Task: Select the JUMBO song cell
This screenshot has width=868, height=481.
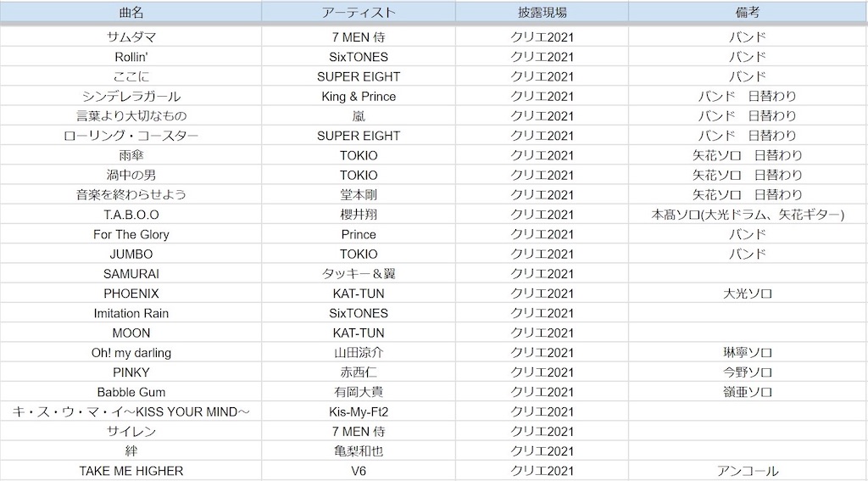Action: click(x=131, y=254)
